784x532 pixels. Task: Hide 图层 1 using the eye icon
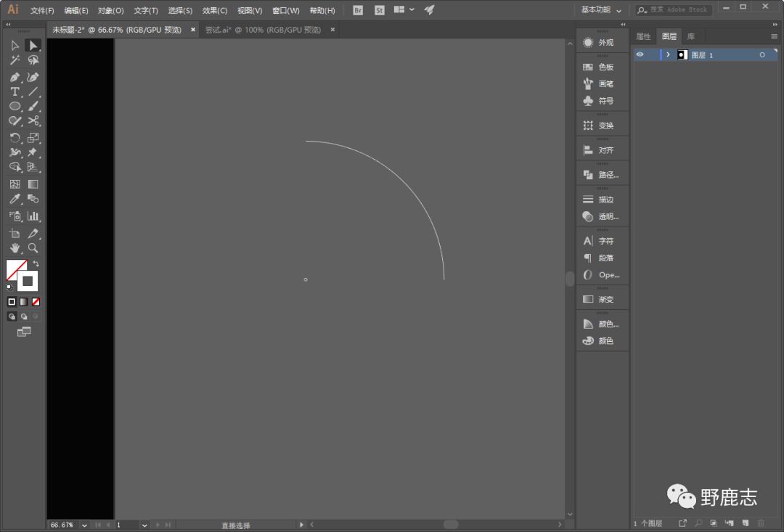(640, 54)
